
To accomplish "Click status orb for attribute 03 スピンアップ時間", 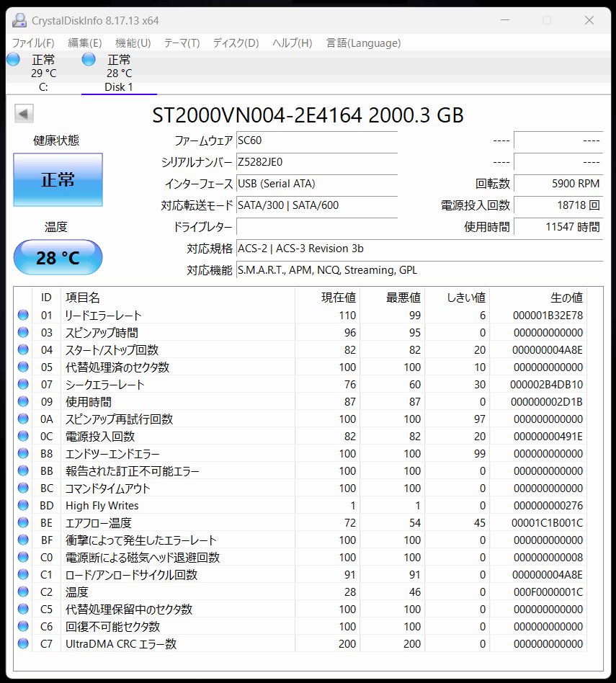I will (23, 332).
